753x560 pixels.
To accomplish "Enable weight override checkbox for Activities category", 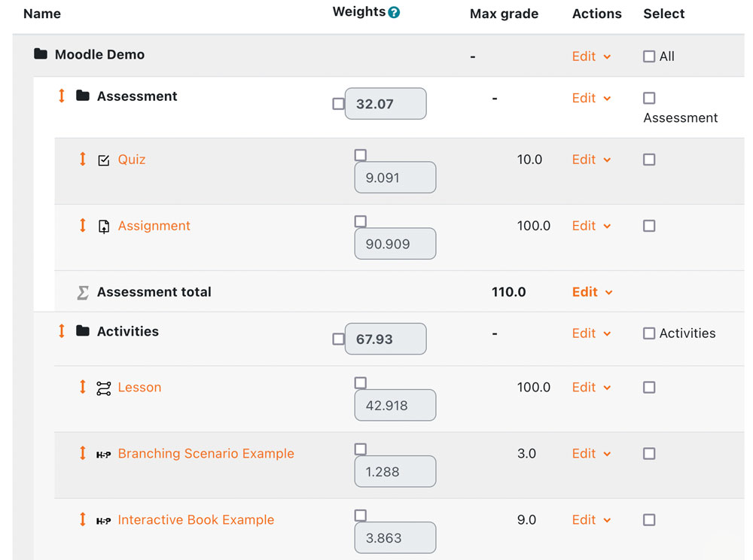I will (338, 339).
